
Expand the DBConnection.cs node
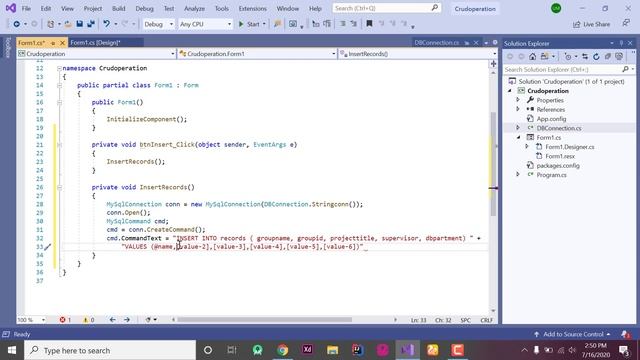[518, 128]
